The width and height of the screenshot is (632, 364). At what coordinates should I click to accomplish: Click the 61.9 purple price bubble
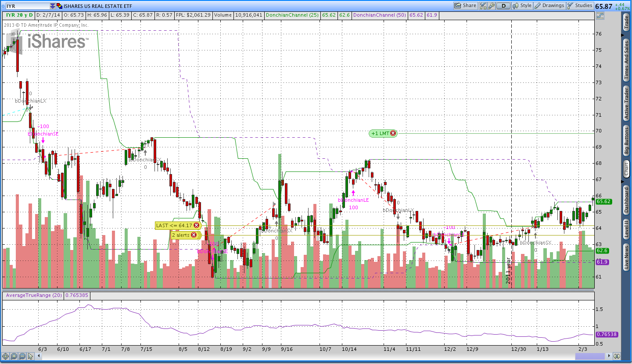pyautogui.click(x=602, y=262)
